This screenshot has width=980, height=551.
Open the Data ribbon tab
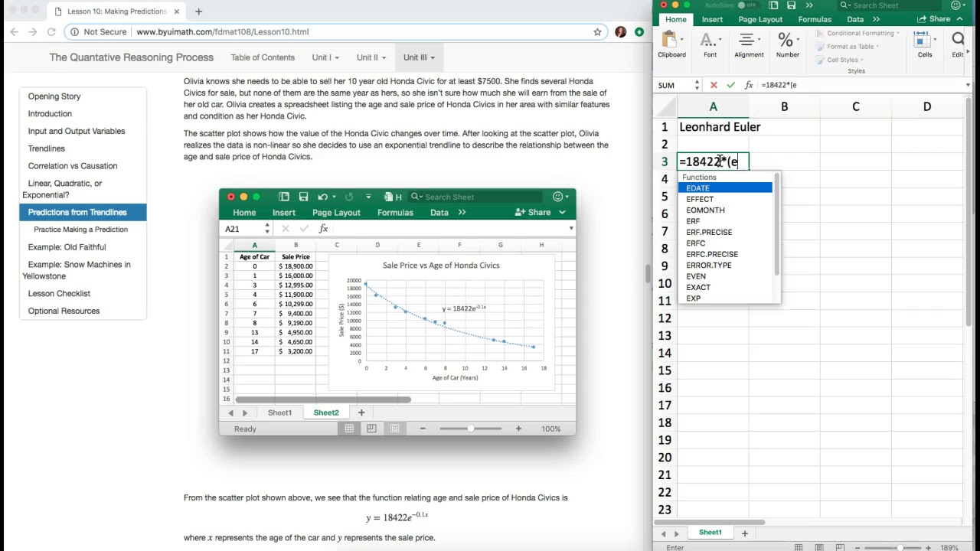855,19
